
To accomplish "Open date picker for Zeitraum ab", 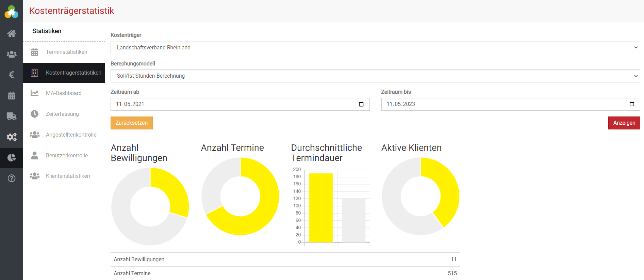I will pyautogui.click(x=361, y=104).
